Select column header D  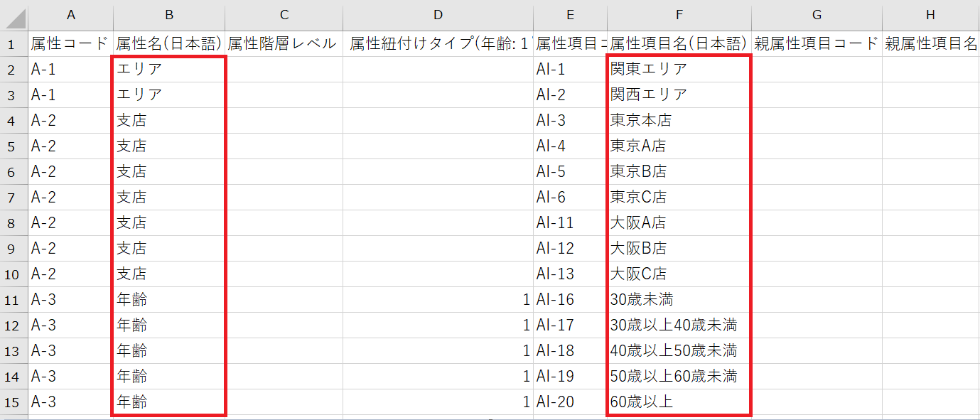point(438,14)
